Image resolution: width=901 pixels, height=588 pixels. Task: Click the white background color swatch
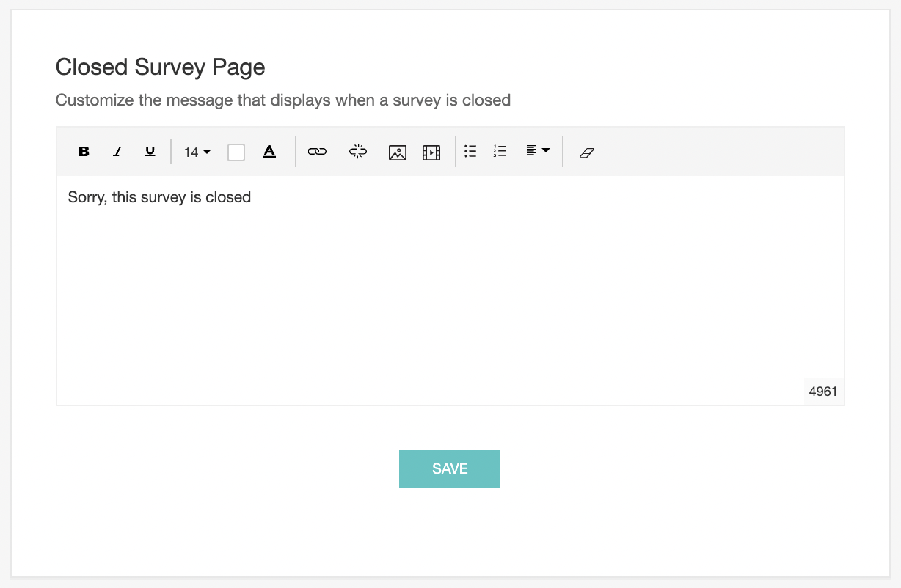[236, 152]
